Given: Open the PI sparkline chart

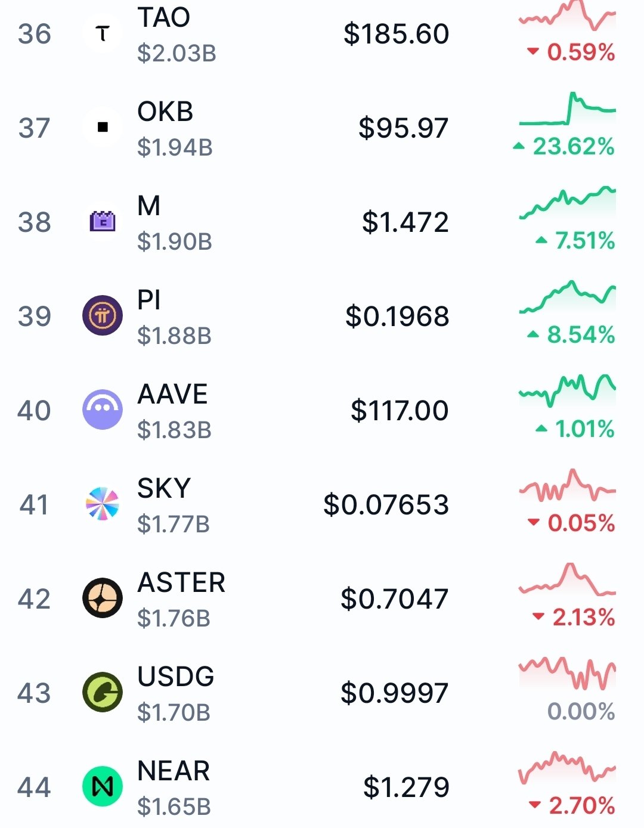Looking at the screenshot, I should click(x=567, y=297).
